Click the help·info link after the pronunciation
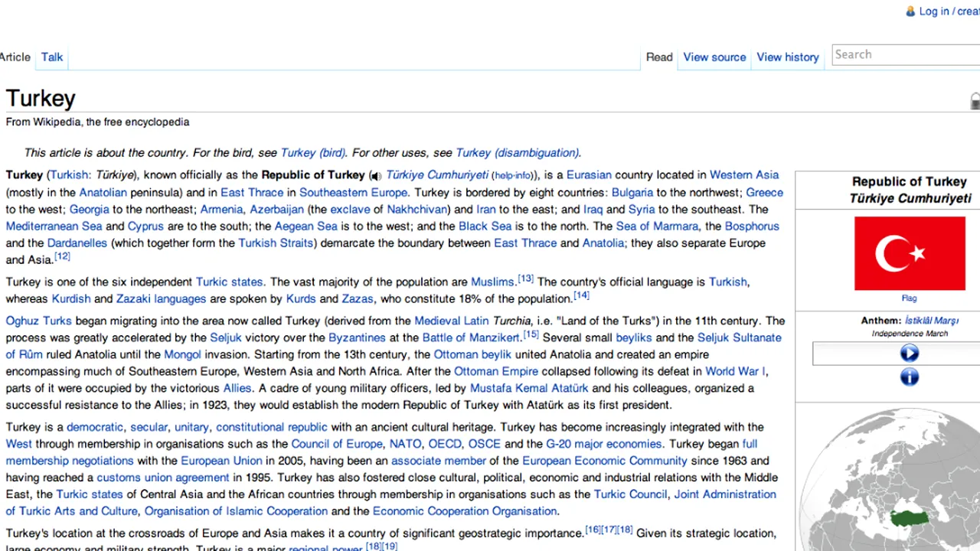Image resolution: width=980 pixels, height=551 pixels. coord(511,175)
